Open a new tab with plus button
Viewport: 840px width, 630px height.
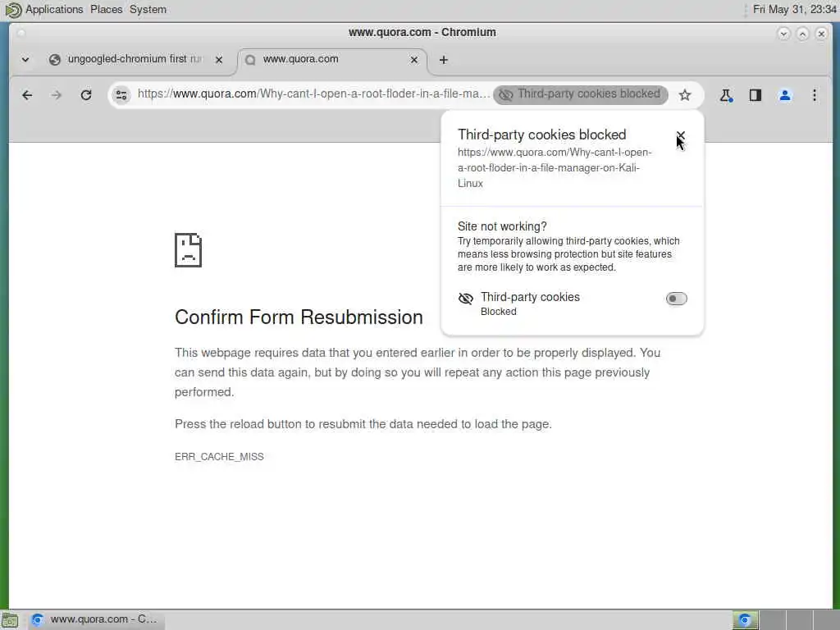click(x=444, y=60)
